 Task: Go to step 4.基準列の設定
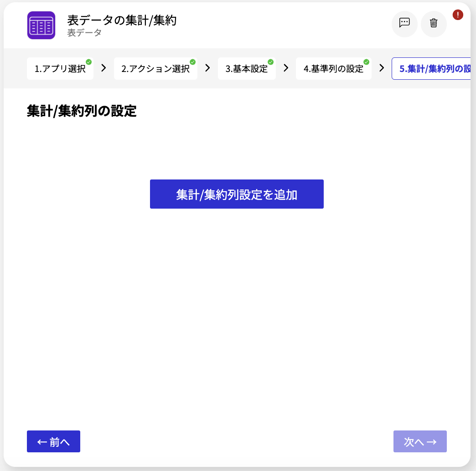tap(334, 68)
